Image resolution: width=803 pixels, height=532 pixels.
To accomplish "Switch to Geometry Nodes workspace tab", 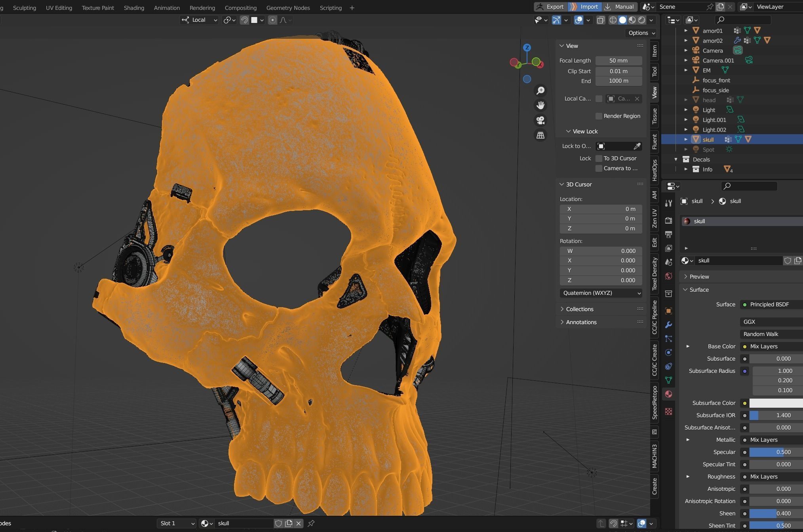I will (x=288, y=8).
